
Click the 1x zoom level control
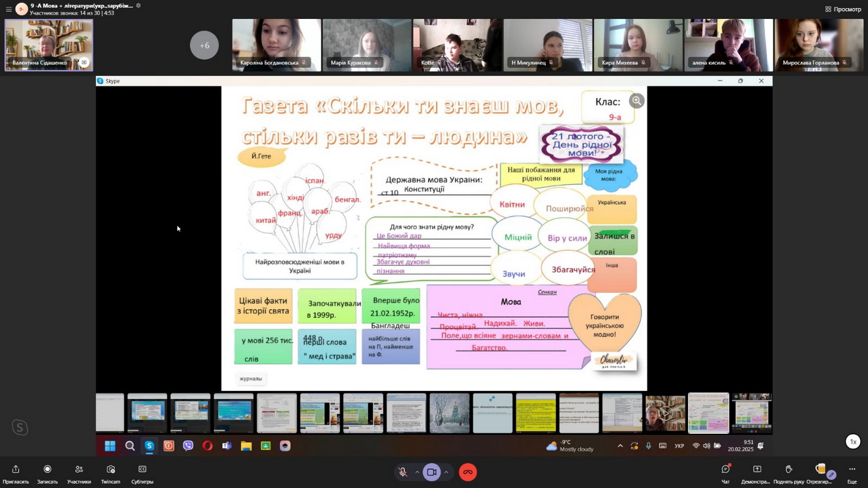pyautogui.click(x=853, y=442)
